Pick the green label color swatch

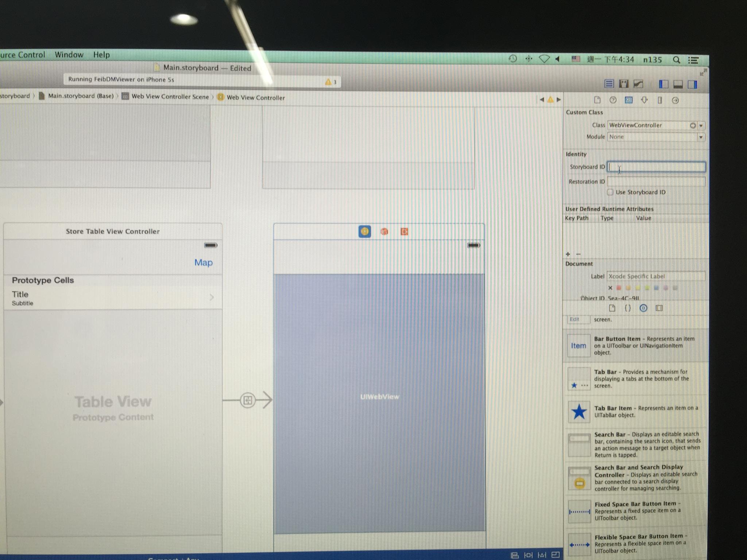pyautogui.click(x=647, y=288)
